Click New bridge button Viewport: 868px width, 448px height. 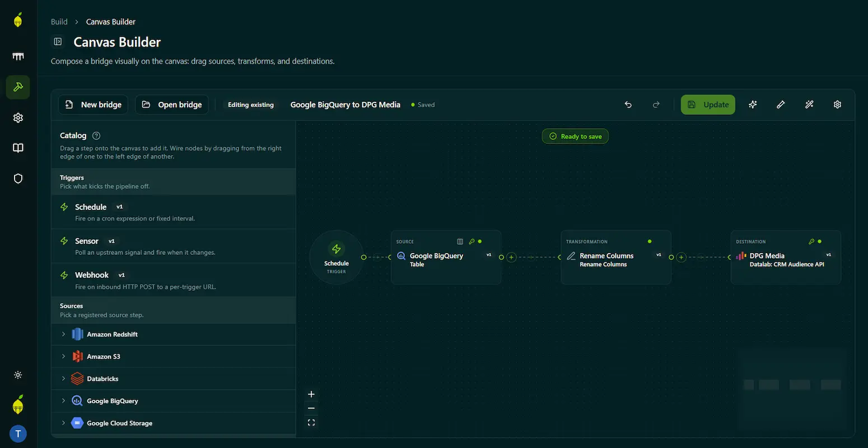click(93, 105)
